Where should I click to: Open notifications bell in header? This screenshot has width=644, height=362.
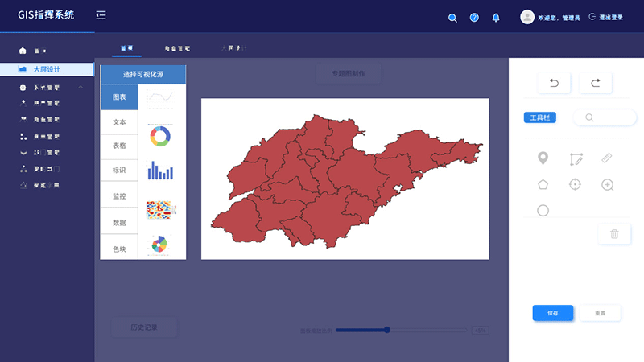click(496, 17)
